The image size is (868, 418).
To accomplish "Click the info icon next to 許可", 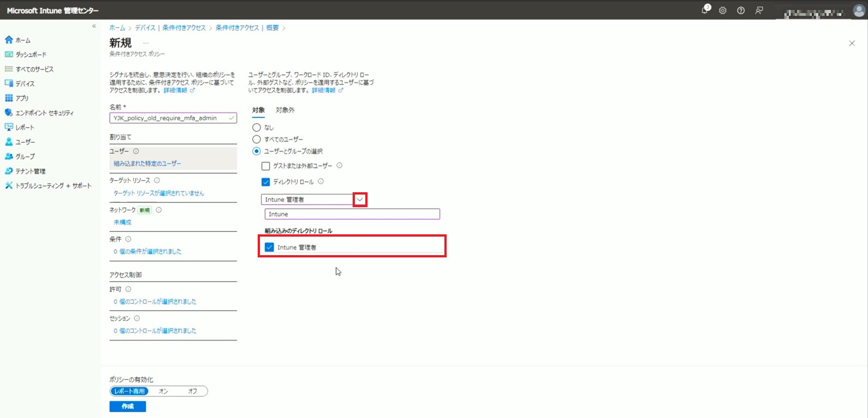I will coord(128,289).
